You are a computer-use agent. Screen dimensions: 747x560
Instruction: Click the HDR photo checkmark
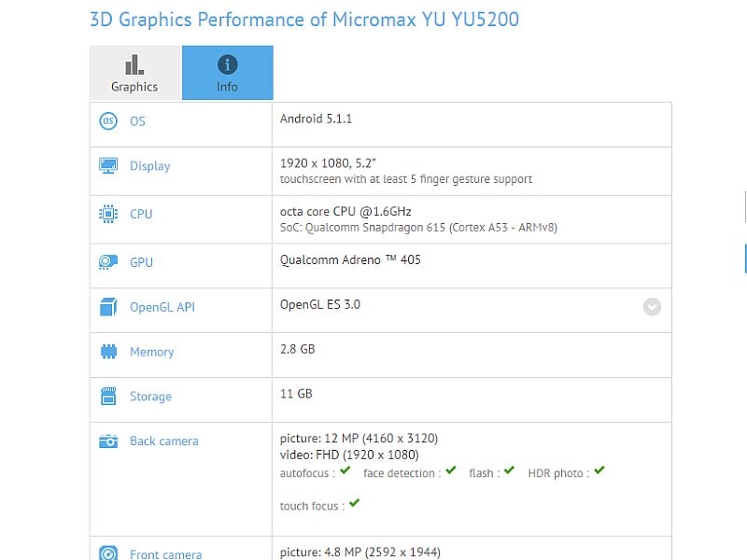pyautogui.click(x=599, y=470)
